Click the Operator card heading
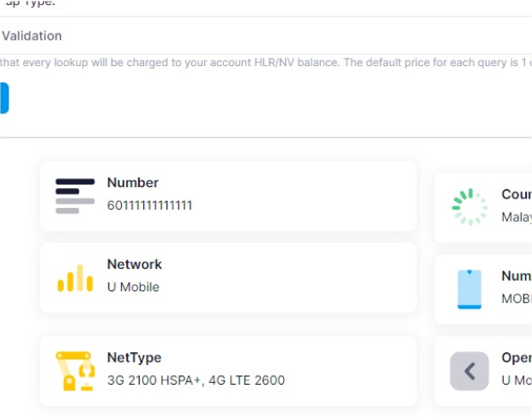The height and width of the screenshot is (420, 532). pyautogui.click(x=517, y=357)
